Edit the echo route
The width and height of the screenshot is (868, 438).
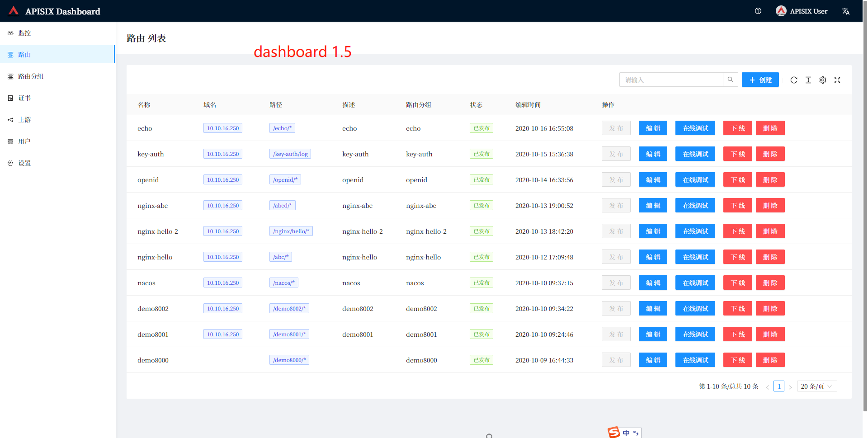click(653, 128)
